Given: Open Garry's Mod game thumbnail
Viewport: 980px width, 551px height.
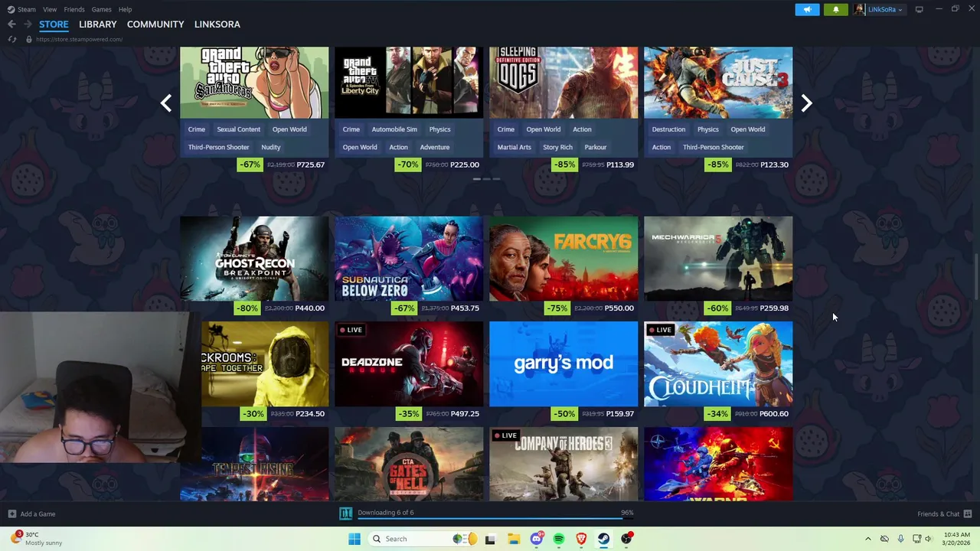Looking at the screenshot, I should point(563,364).
